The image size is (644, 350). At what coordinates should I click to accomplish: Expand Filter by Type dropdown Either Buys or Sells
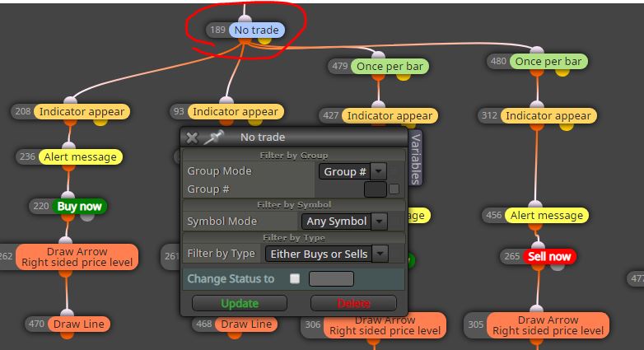click(326, 254)
